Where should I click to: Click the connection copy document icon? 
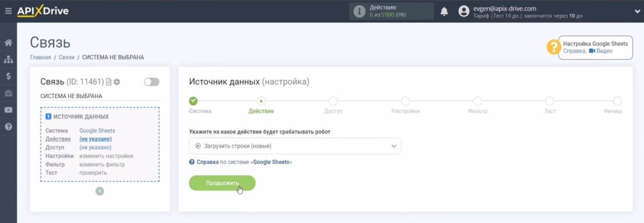click(109, 82)
